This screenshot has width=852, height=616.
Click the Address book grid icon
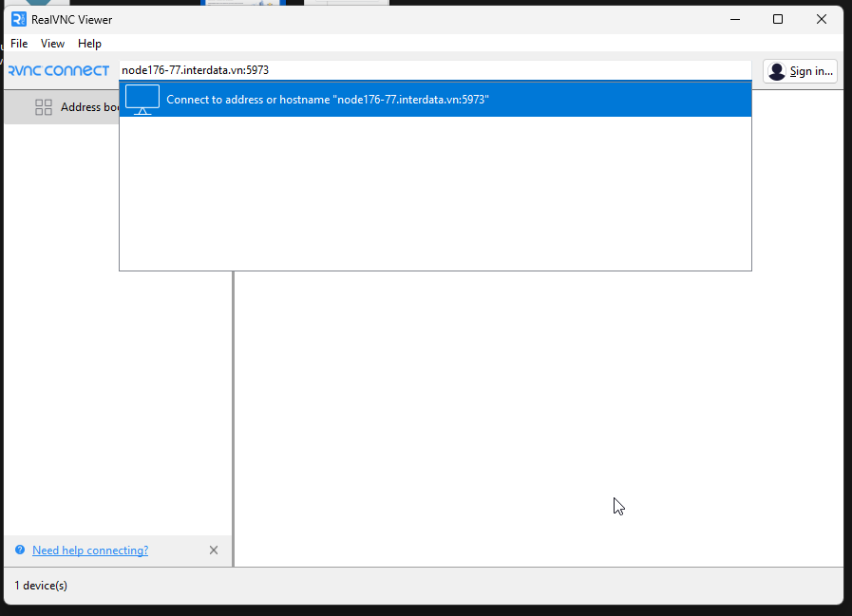[x=44, y=107]
